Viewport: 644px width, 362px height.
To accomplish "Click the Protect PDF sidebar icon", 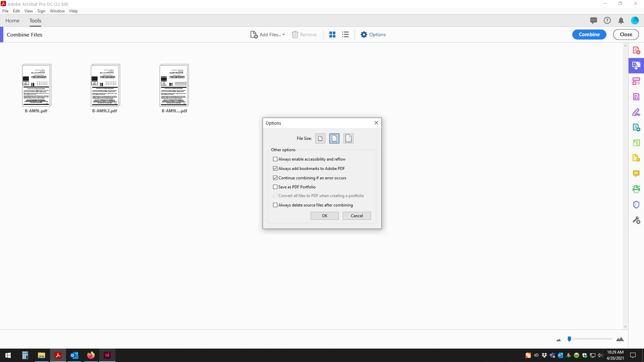I will tap(637, 204).
